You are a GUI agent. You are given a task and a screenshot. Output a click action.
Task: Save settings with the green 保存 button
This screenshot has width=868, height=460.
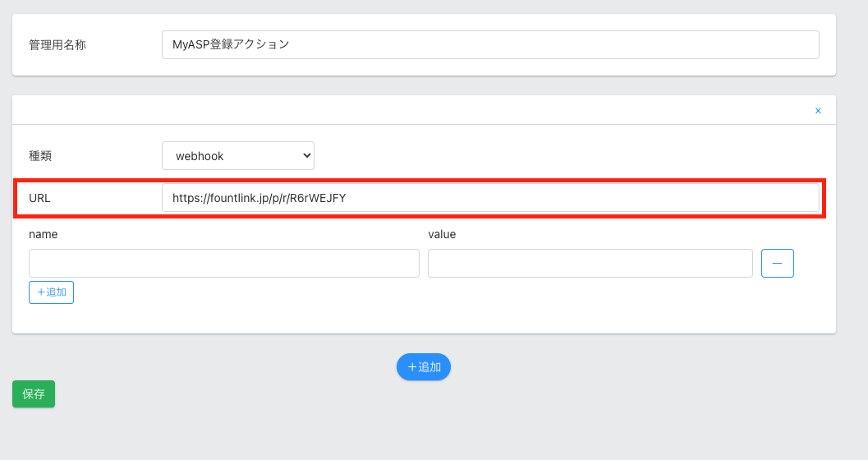tap(34, 394)
